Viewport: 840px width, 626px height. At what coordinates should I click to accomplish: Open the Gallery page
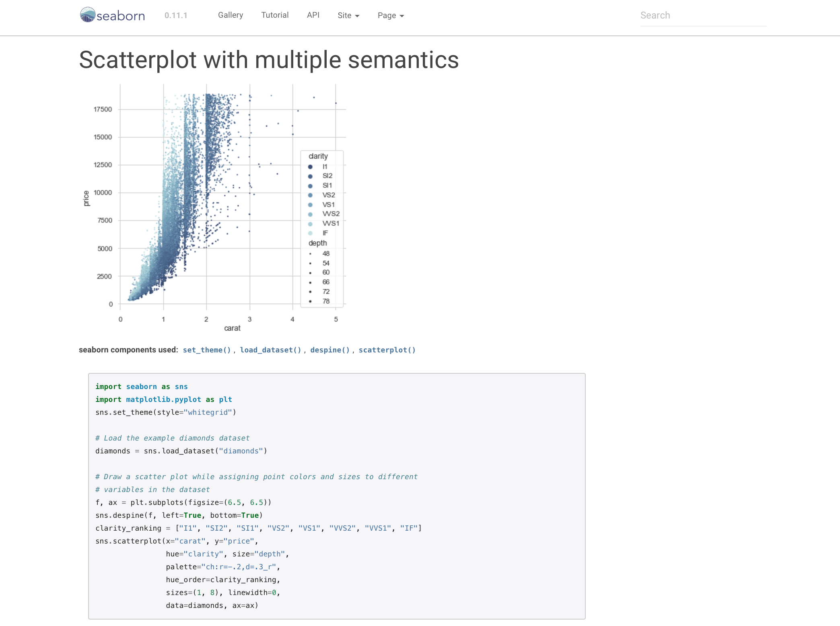tap(230, 15)
